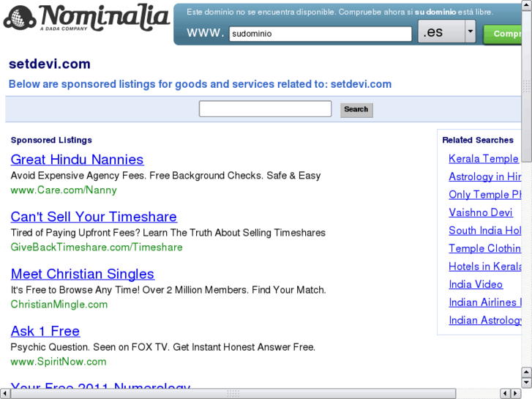Click the Nominalia logo

click(86, 18)
